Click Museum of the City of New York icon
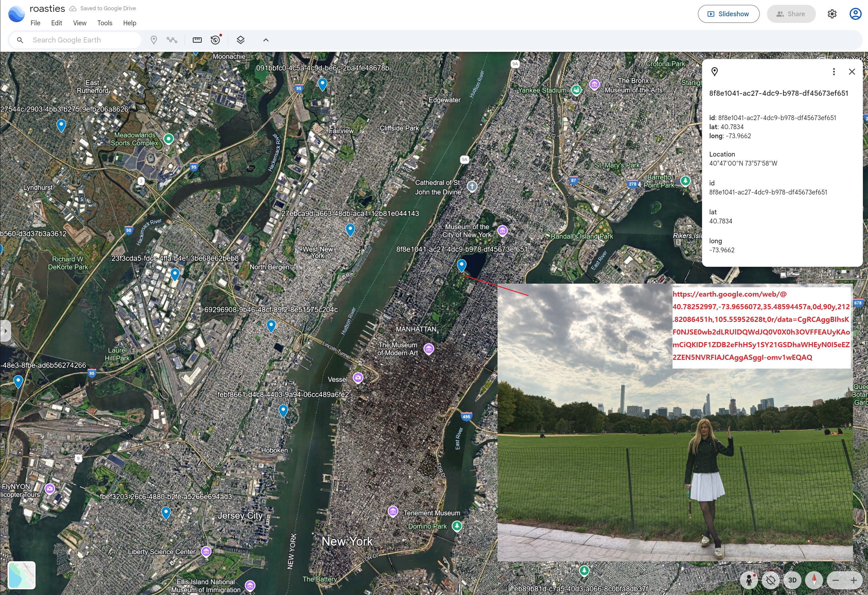The height and width of the screenshot is (595, 868). [x=502, y=230]
